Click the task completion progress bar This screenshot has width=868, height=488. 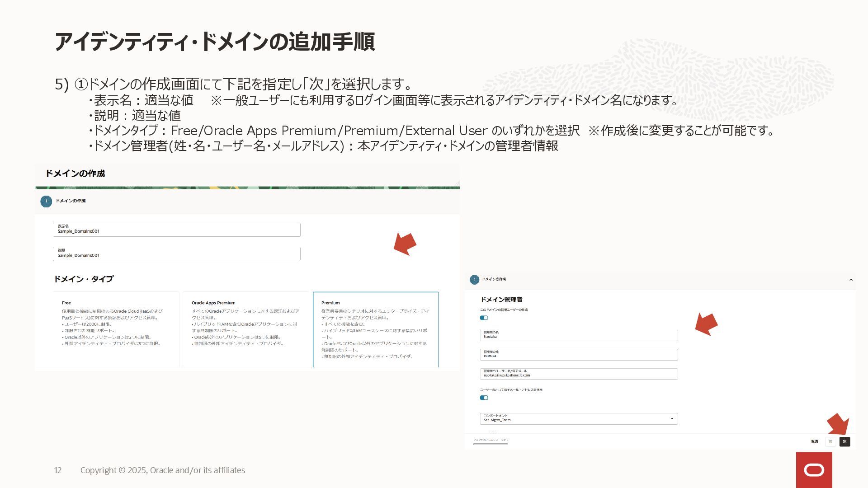click(x=491, y=444)
